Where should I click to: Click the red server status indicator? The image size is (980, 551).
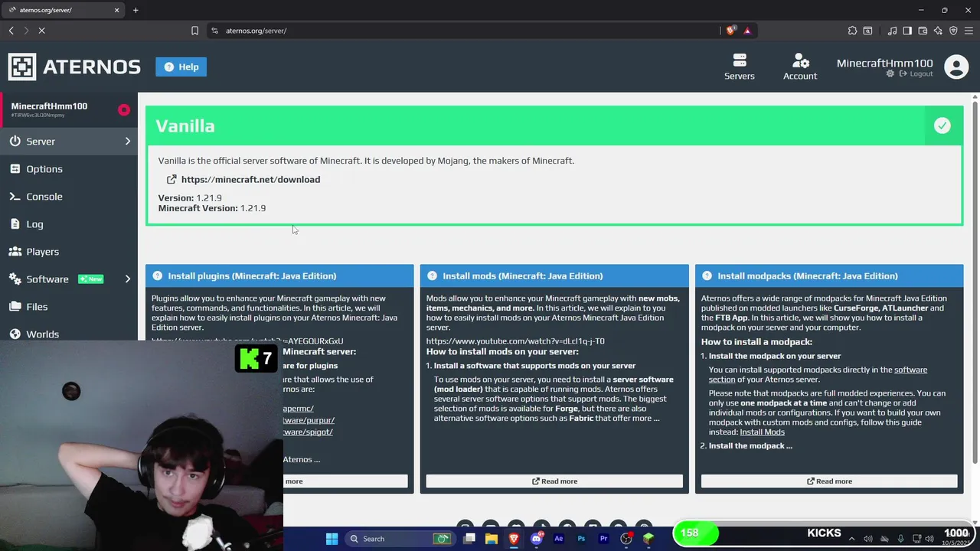[x=124, y=109]
